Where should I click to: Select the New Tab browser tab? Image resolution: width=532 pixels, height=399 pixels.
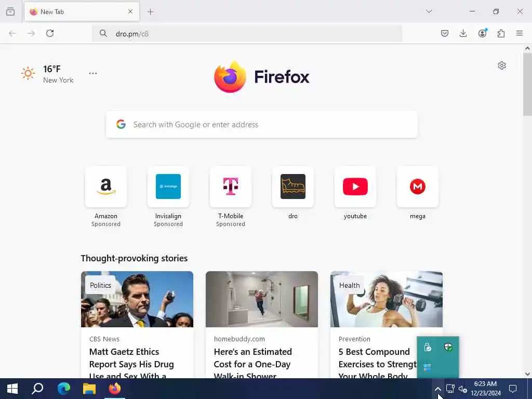(x=82, y=11)
